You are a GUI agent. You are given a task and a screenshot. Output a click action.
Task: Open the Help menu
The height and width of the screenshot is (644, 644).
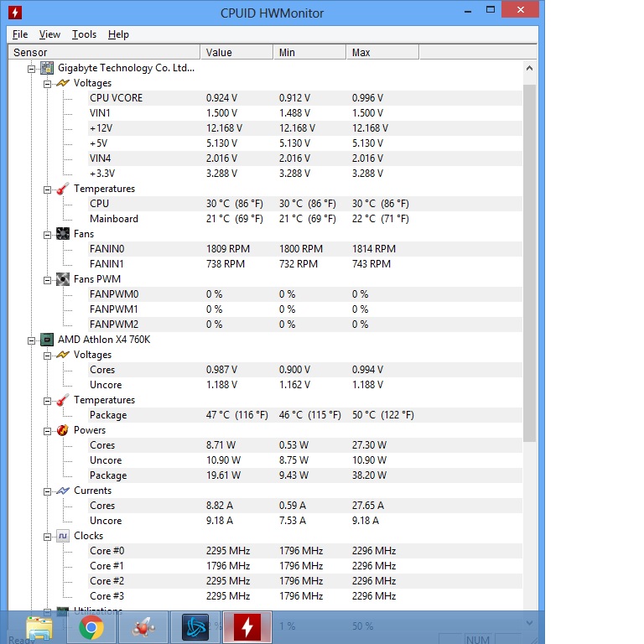[118, 34]
